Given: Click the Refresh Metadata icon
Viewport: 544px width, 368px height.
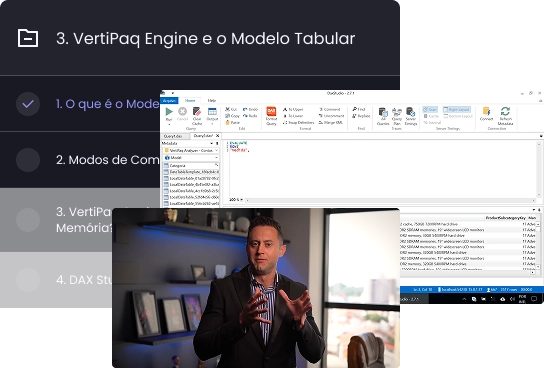Looking at the screenshot, I should 505,111.
